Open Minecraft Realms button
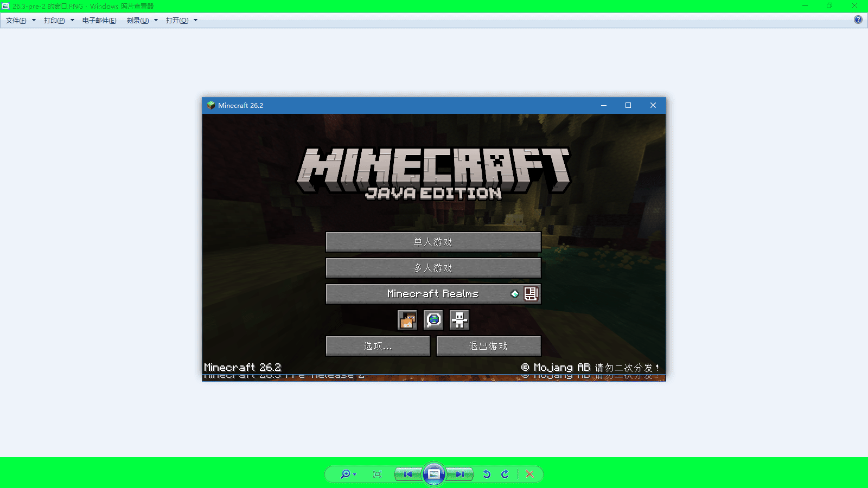This screenshot has width=868, height=488. 433,294
